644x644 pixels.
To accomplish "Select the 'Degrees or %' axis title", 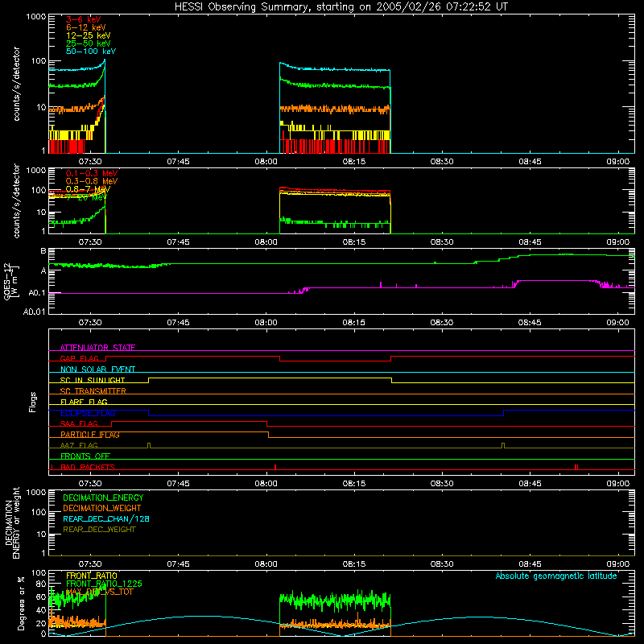I will coord(21,603).
